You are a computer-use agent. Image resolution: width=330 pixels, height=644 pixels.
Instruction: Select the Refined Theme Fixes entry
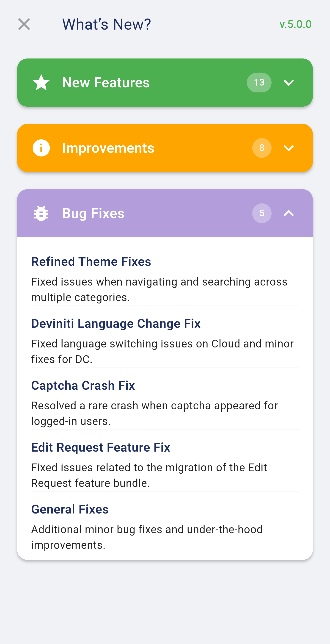pyautogui.click(x=91, y=262)
